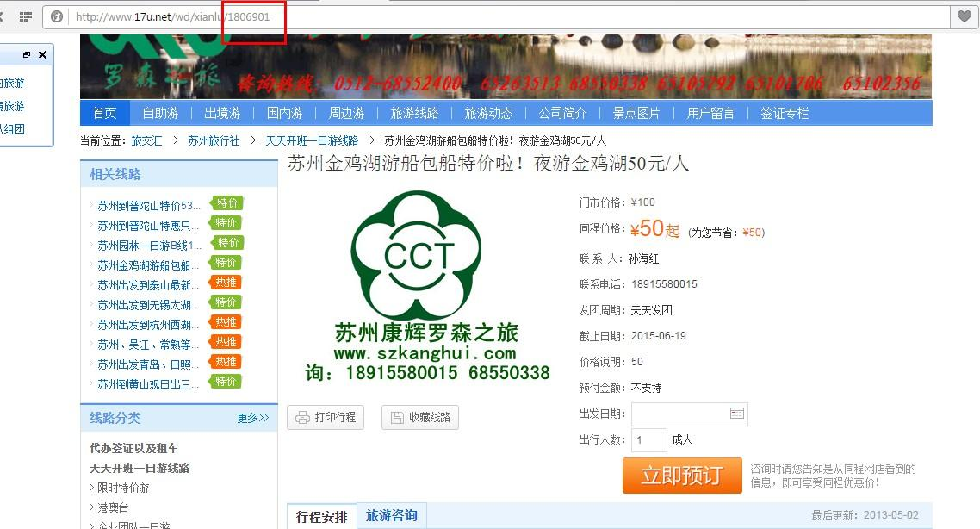The image size is (980, 529).
Task: Click the 出行人数 number input field
Action: pyautogui.click(x=648, y=439)
